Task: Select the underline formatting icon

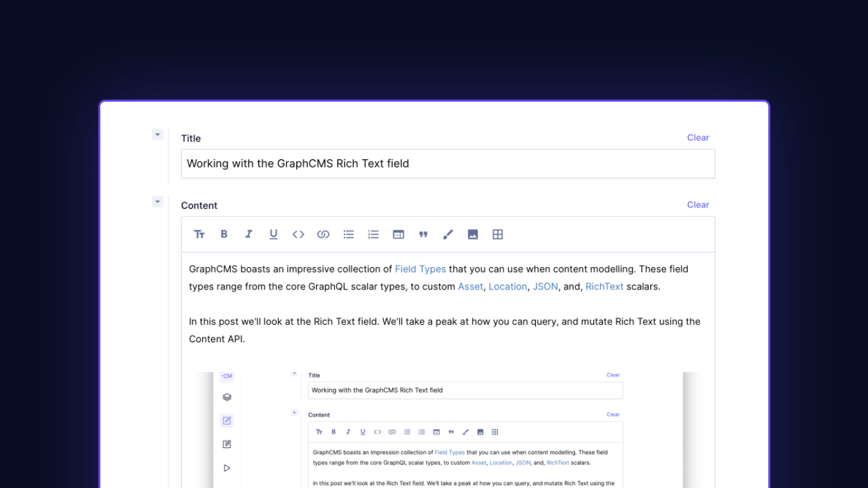Action: coord(273,234)
